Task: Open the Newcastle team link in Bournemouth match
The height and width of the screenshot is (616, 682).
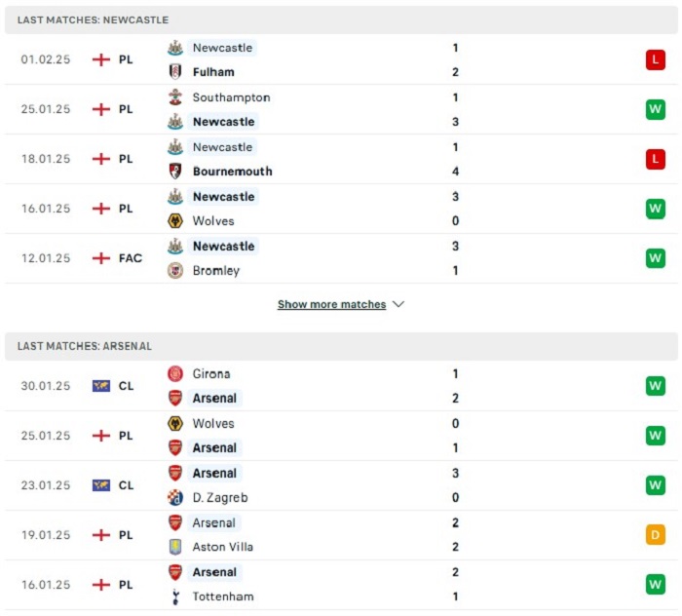Action: [222, 147]
